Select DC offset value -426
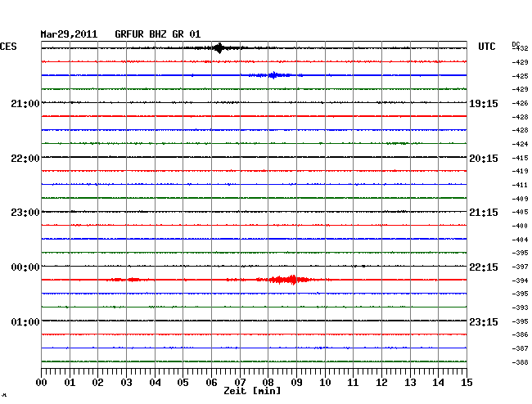Screen dimensions: 532x404 click(520, 103)
